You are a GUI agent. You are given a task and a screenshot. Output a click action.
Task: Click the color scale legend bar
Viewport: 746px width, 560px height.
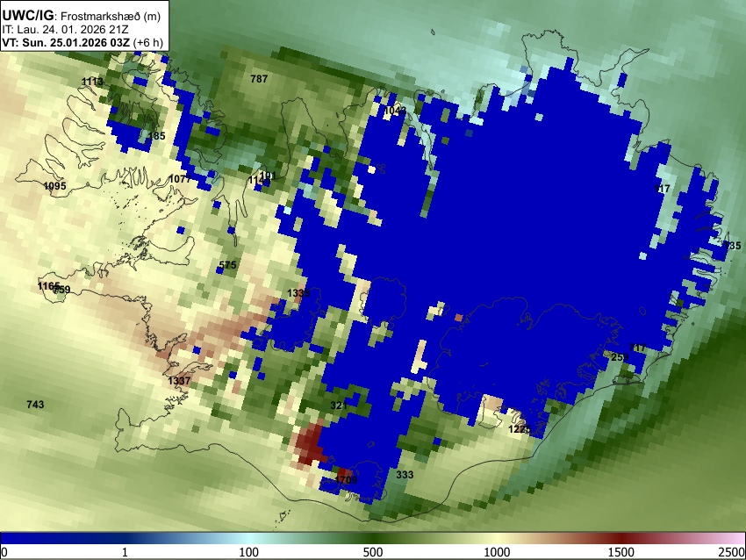click(x=373, y=538)
